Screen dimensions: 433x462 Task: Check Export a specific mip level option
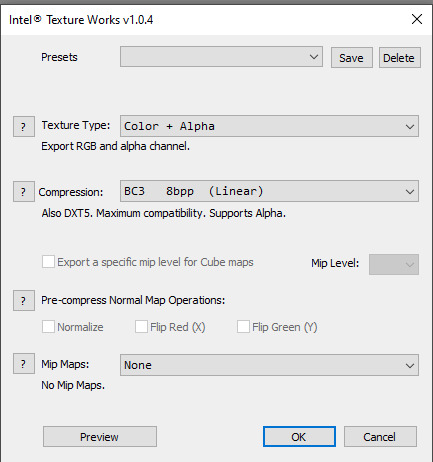point(48,262)
